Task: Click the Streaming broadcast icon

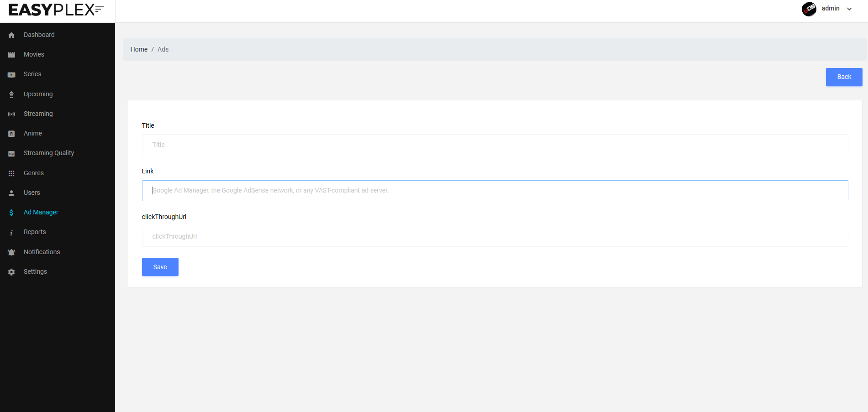Action: [x=11, y=114]
